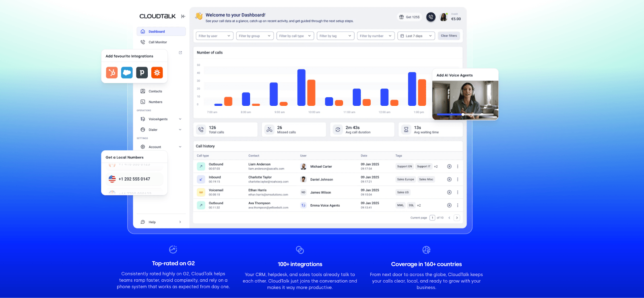Click the Avg waiting time hourglass icon
The width and height of the screenshot is (644, 298).
[406, 129]
